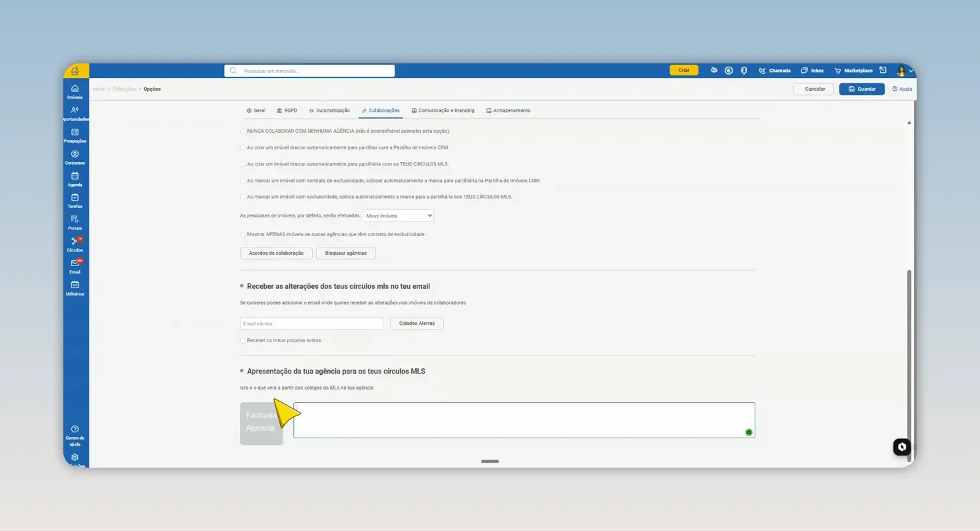Image resolution: width=980 pixels, height=531 pixels.
Task: Click the Acordos de colaboração button
Action: [276, 253]
